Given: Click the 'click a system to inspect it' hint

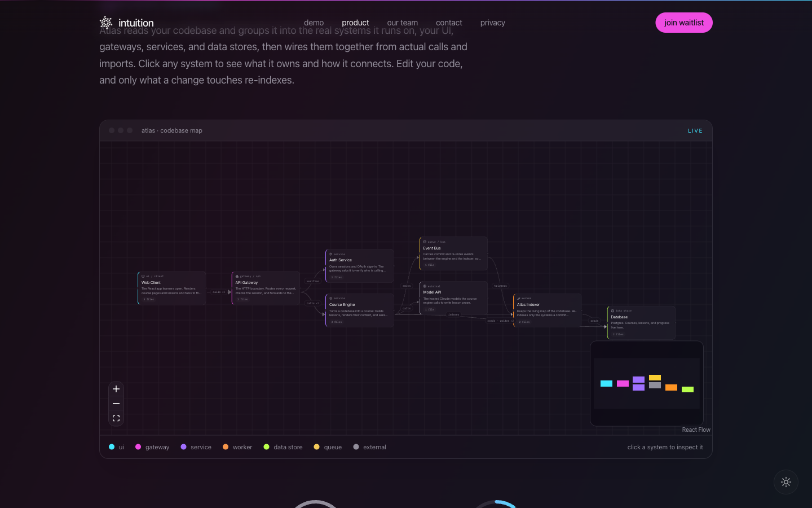Looking at the screenshot, I should coord(665,447).
